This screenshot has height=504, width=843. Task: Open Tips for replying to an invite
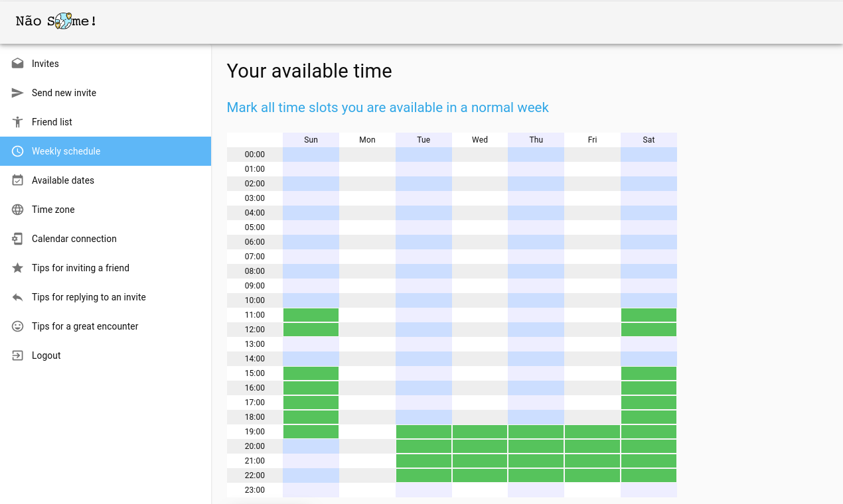pyautogui.click(x=106, y=297)
